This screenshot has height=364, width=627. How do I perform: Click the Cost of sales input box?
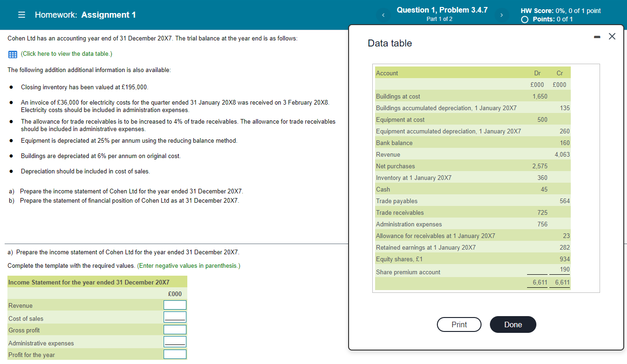[175, 317]
